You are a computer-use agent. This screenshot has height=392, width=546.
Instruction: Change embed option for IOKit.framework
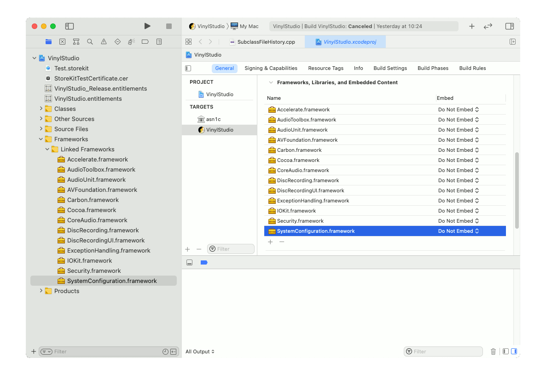coord(458,211)
